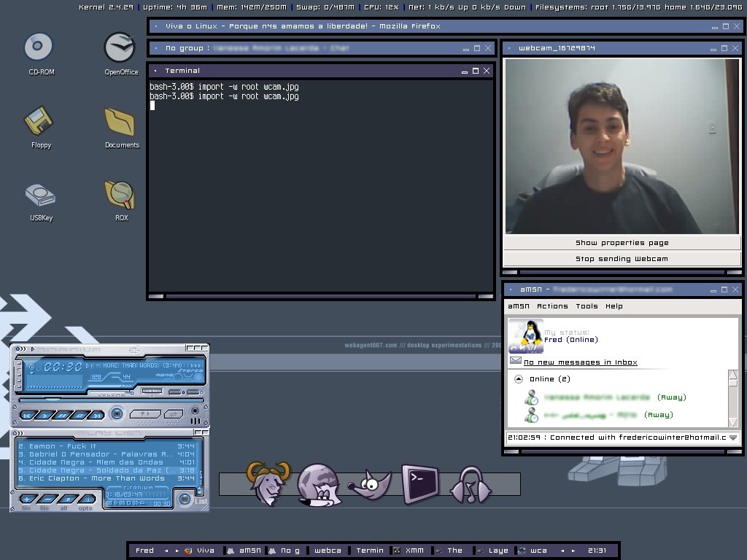Open the Help menu in aMSN
Image resolution: width=747 pixels, height=560 pixels.
(x=614, y=306)
